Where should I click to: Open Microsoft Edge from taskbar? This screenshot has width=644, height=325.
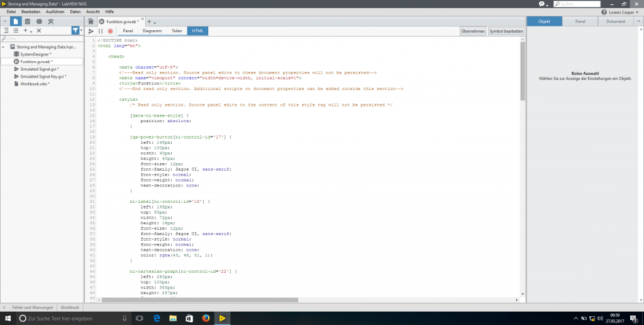click(x=157, y=318)
